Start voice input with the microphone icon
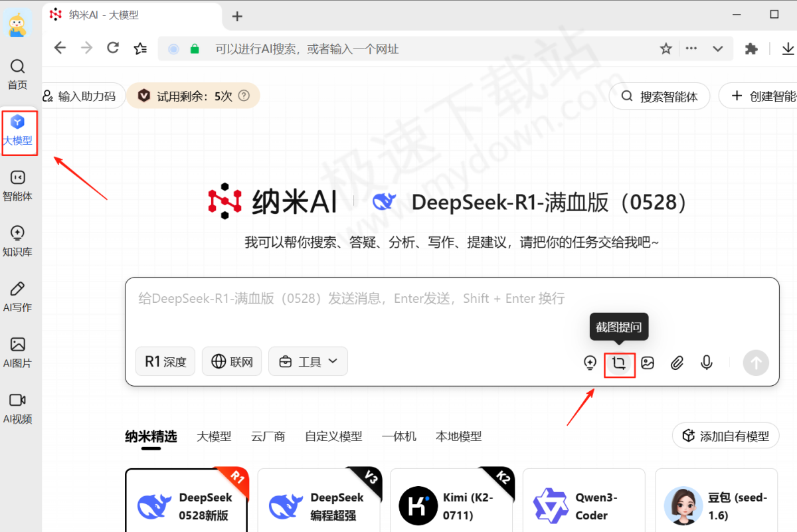Screen dimensions: 797x532 click(x=706, y=363)
